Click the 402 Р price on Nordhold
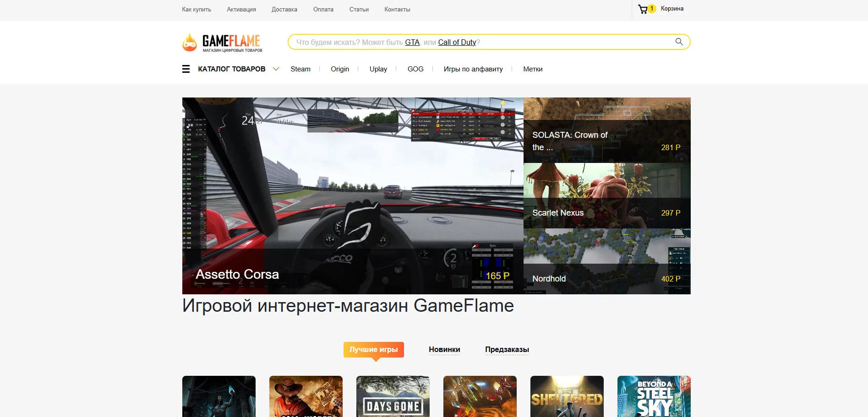This screenshot has width=868, height=417. [671, 279]
